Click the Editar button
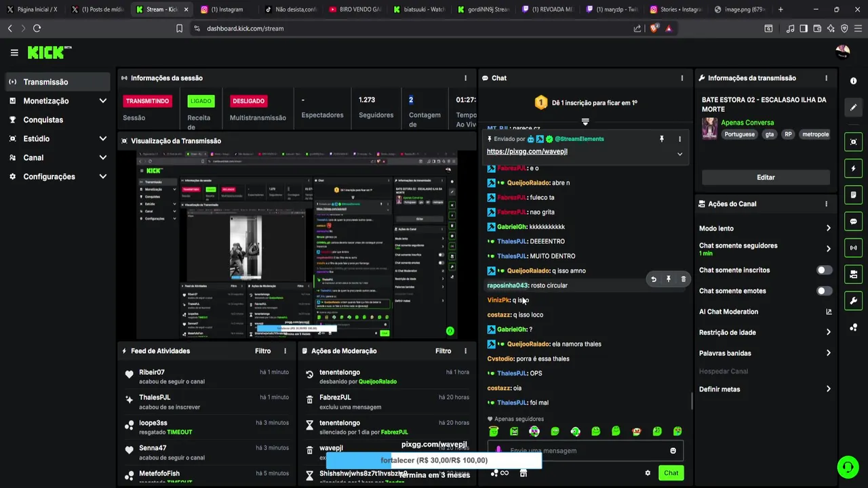The height and width of the screenshot is (488, 868). 766,178
